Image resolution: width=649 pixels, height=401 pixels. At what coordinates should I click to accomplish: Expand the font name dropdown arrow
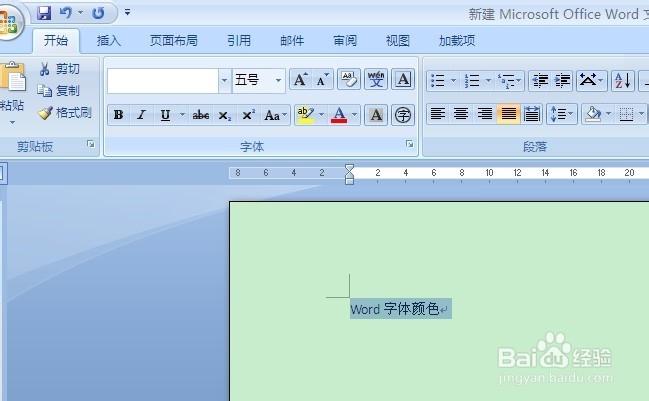(x=224, y=80)
